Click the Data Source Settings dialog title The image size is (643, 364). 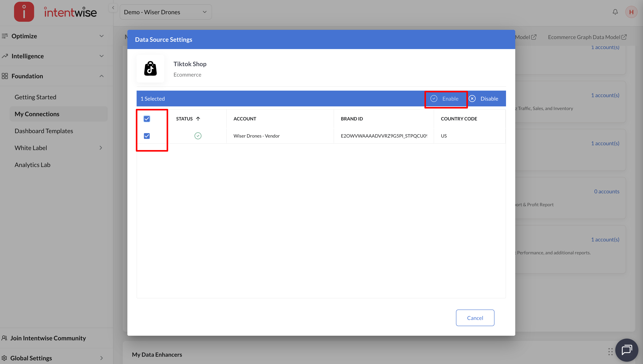pos(164,39)
